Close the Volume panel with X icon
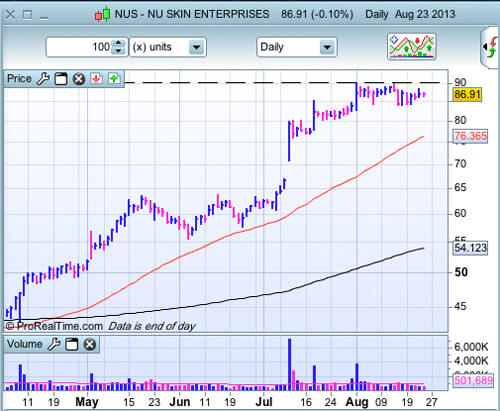 click(89, 344)
